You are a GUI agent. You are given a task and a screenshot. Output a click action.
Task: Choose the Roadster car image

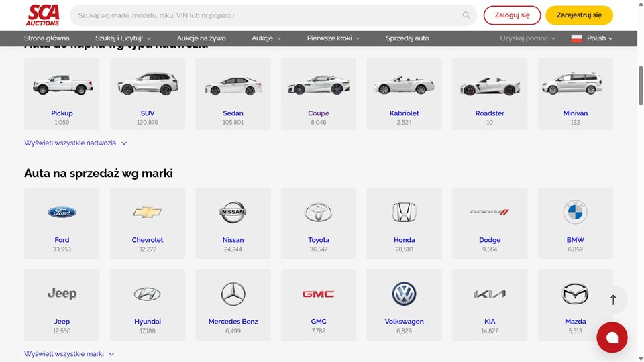(x=490, y=86)
